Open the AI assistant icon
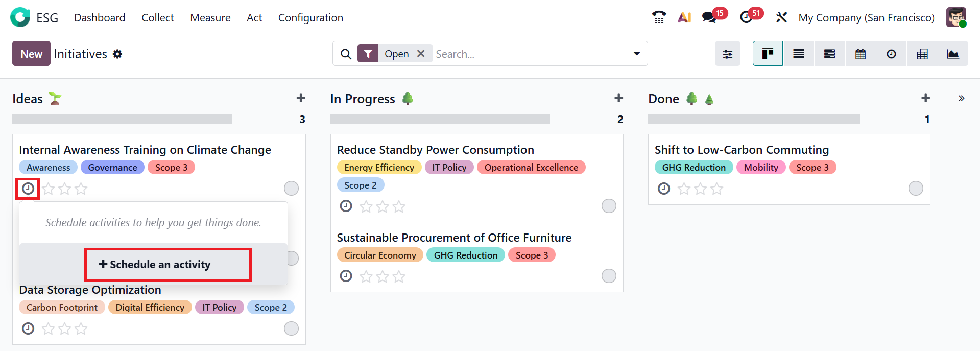The width and height of the screenshot is (980, 351). coord(684,17)
